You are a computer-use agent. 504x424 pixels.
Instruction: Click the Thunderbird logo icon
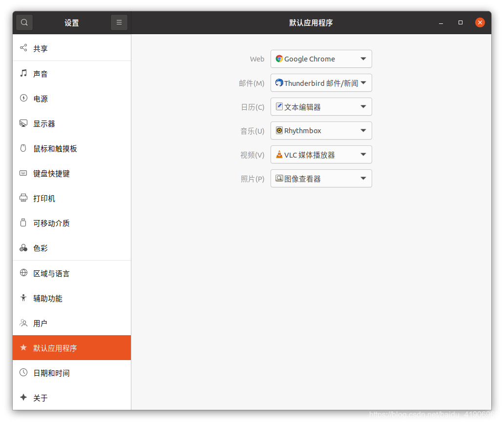(x=279, y=82)
